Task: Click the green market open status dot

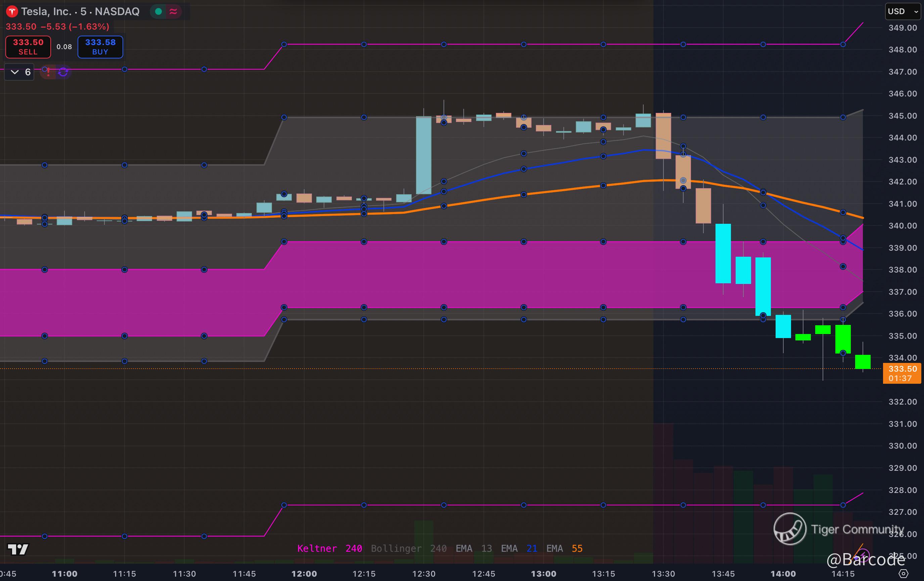Action: pos(158,11)
